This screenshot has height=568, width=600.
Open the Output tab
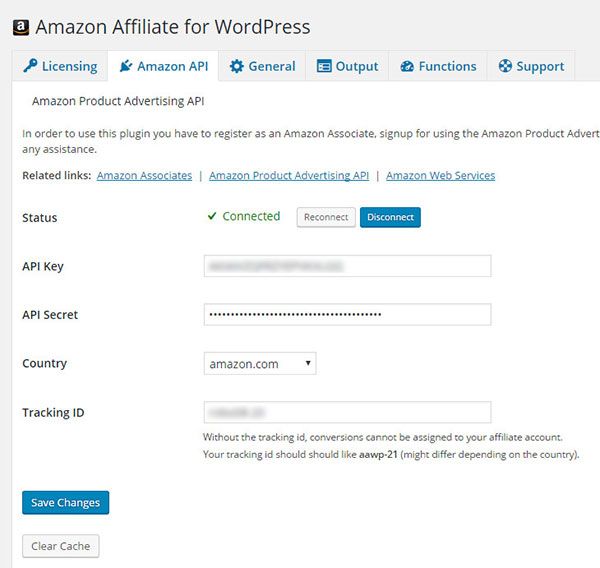(x=347, y=67)
